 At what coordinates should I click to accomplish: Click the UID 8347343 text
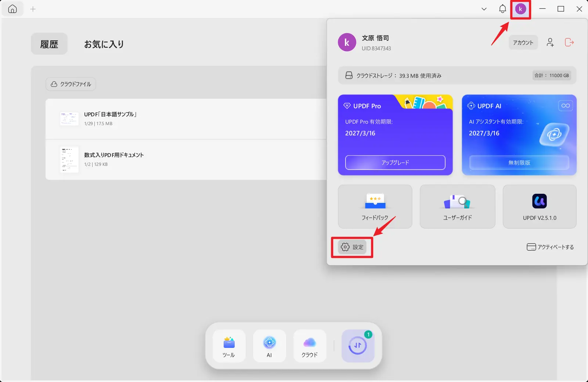coord(376,48)
